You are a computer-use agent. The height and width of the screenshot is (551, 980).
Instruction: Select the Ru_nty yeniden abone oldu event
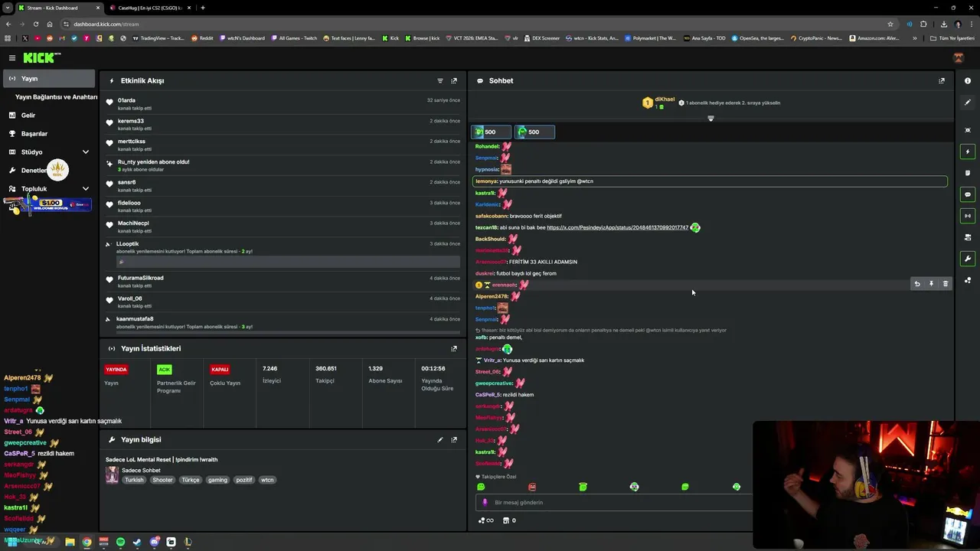283,165
